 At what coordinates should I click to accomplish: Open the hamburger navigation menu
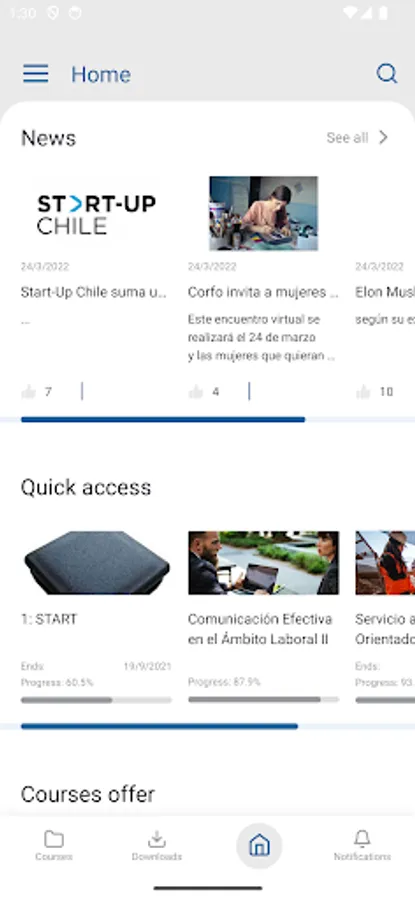[36, 73]
